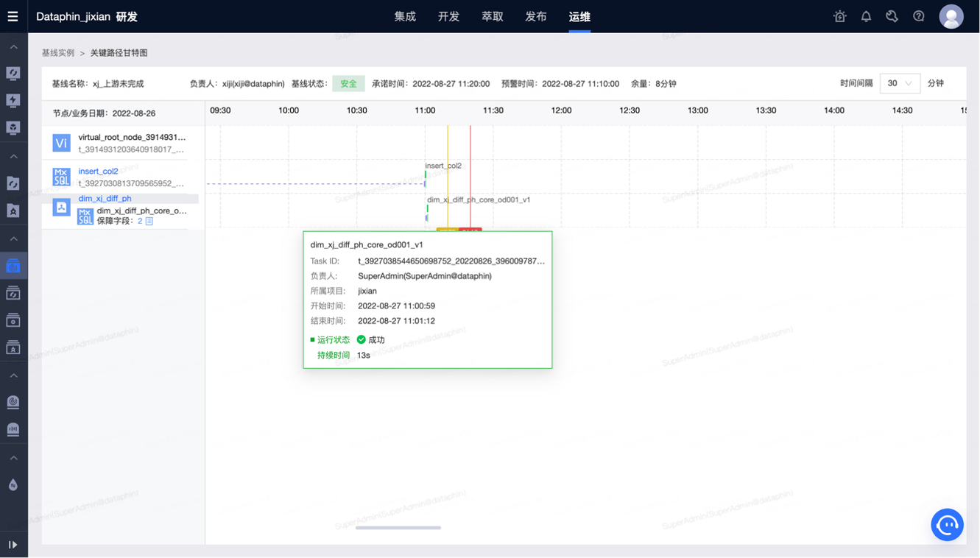980x558 pixels.
Task: Open the wrench settings icon in the header
Action: click(x=892, y=15)
